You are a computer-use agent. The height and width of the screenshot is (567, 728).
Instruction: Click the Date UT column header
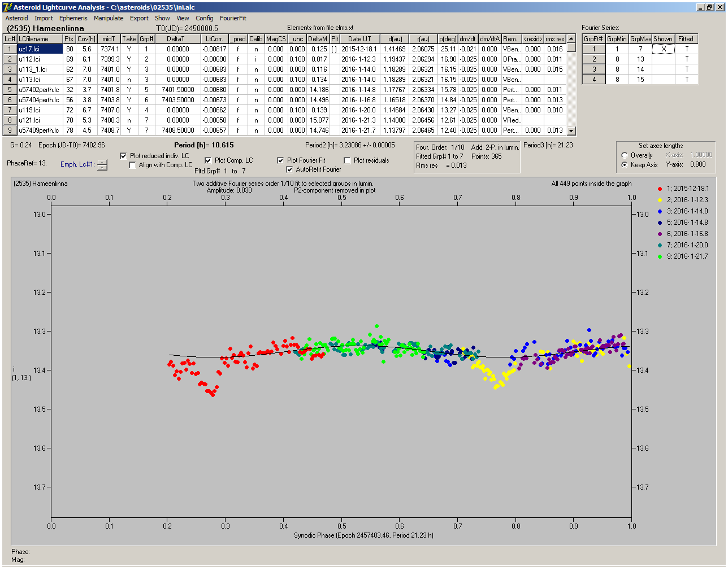(x=359, y=39)
